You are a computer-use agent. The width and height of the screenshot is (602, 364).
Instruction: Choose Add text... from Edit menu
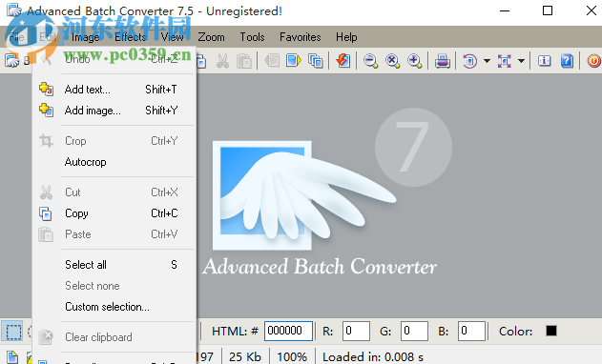click(114, 90)
